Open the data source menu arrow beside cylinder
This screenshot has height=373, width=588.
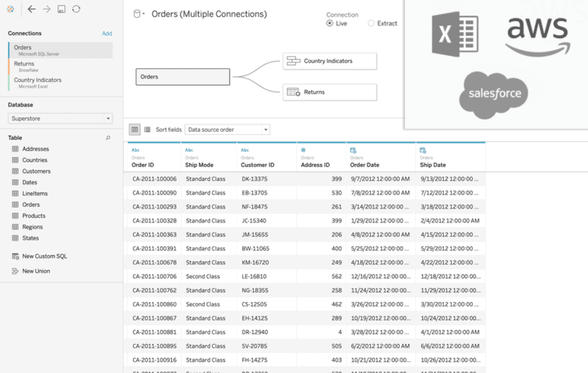143,14
